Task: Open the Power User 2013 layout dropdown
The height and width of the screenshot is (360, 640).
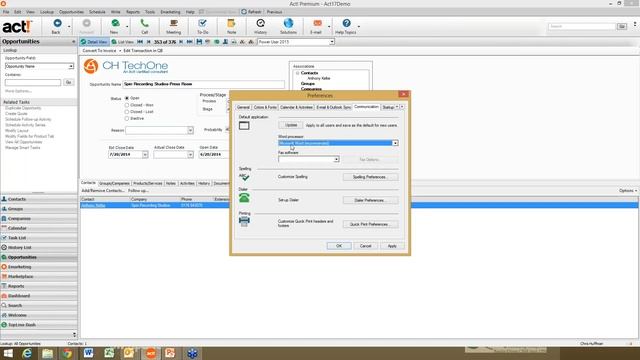Action: 332,42
